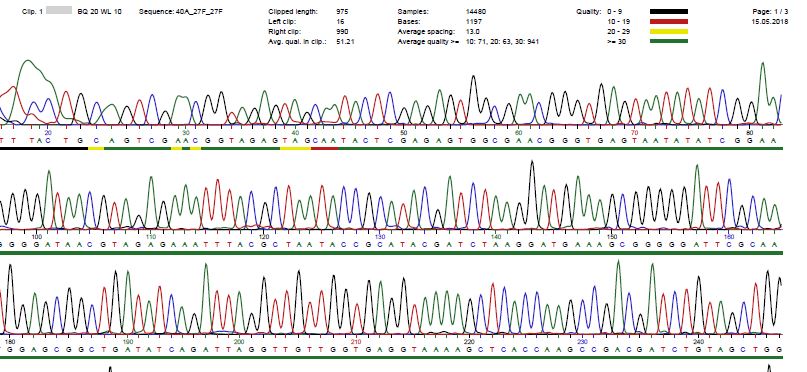
Task: Click the 'Clipped length:' label
Action: point(293,11)
